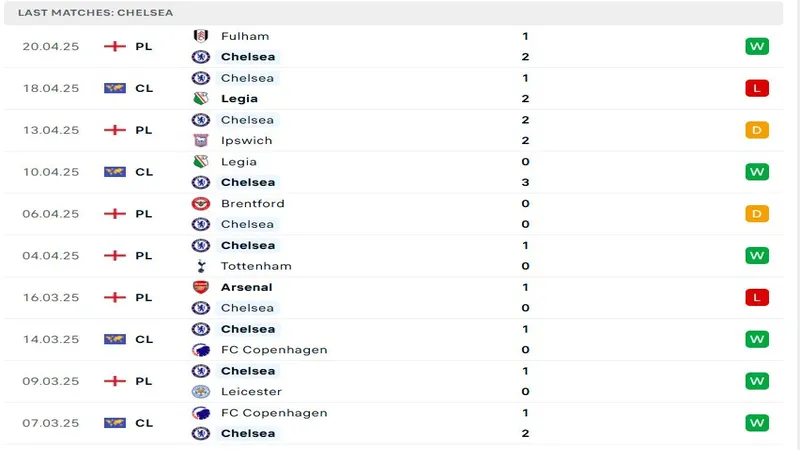Click the Fulham club crest icon
The height and width of the screenshot is (450, 800).
(x=201, y=36)
